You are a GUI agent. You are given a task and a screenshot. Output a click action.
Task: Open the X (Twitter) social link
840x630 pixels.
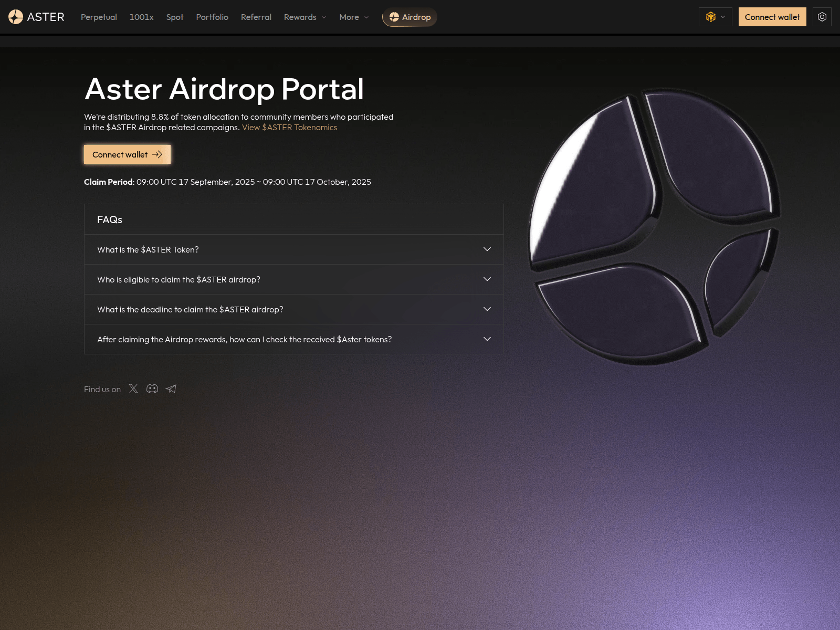[x=133, y=388]
